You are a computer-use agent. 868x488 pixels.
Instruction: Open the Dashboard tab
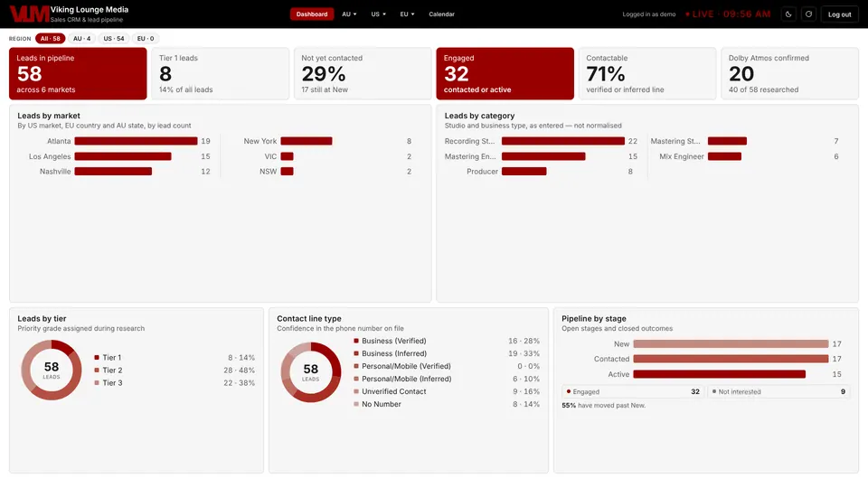coord(312,14)
